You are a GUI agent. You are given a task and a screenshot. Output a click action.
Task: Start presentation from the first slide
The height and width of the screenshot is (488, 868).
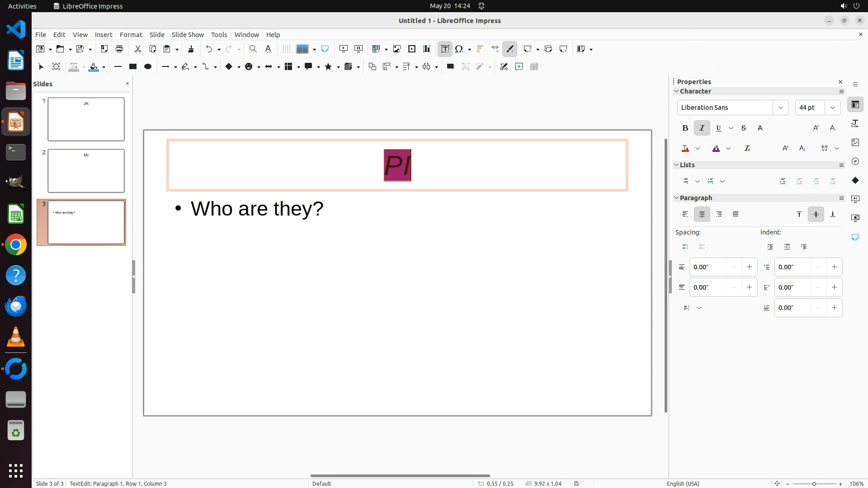point(344,49)
